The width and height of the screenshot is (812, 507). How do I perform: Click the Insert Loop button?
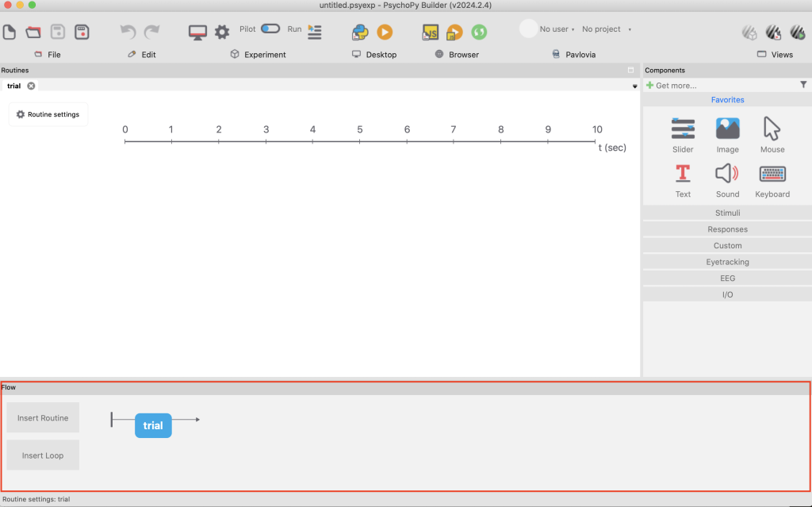(43, 455)
